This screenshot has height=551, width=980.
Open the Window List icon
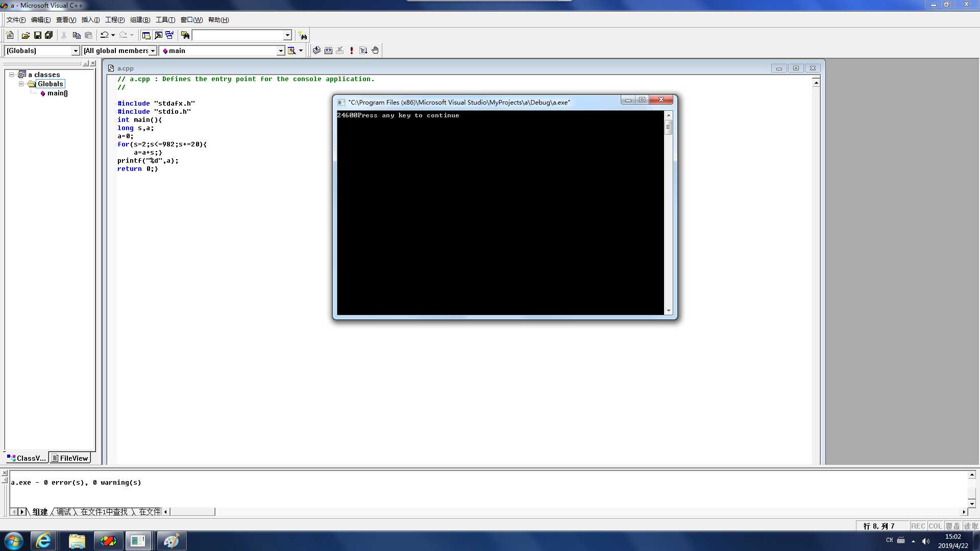[169, 35]
